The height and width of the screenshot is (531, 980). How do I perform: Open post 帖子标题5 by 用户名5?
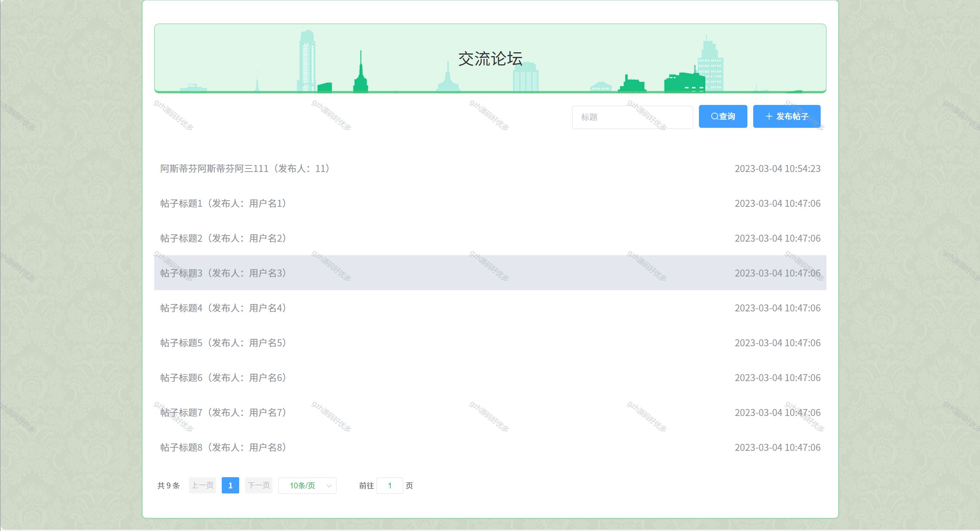(223, 343)
